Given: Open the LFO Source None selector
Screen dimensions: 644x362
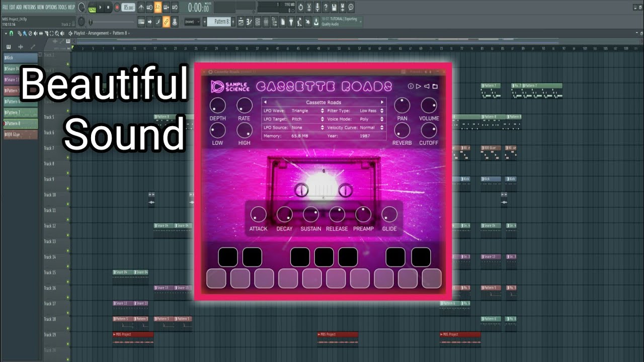Looking at the screenshot, I should tap(308, 128).
